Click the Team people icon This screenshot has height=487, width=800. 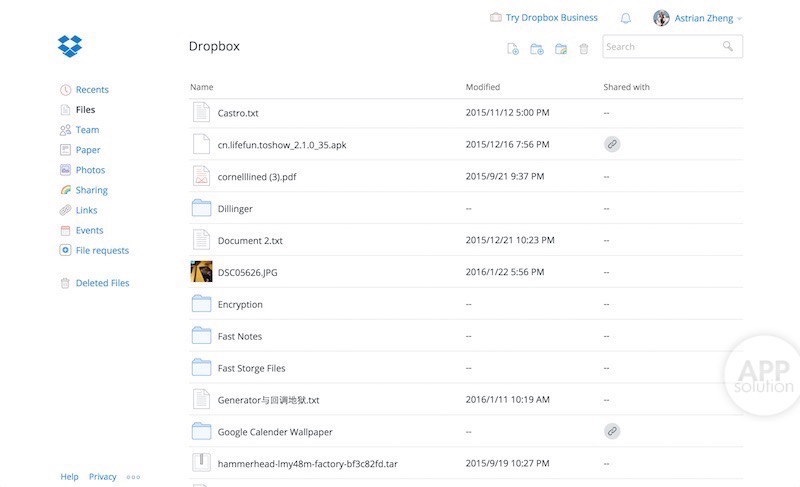tap(65, 130)
